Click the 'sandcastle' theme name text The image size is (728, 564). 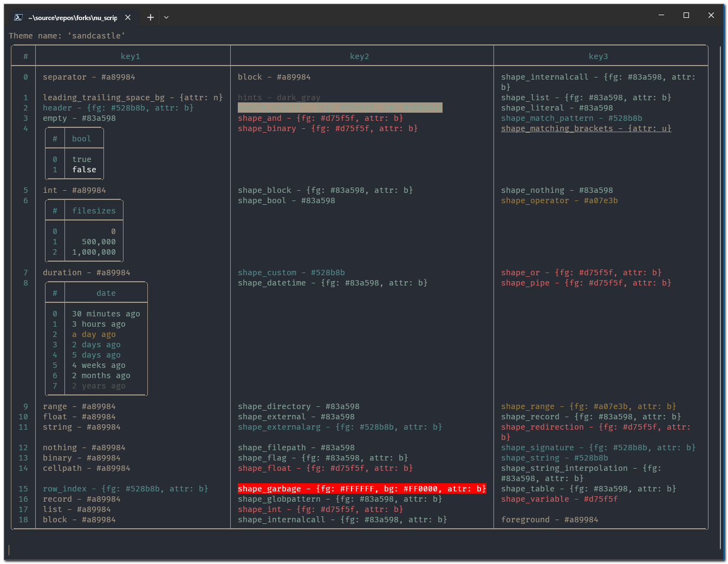pyautogui.click(x=96, y=36)
